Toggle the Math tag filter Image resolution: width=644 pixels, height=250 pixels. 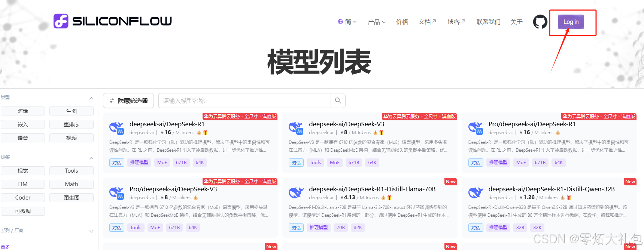(72, 184)
